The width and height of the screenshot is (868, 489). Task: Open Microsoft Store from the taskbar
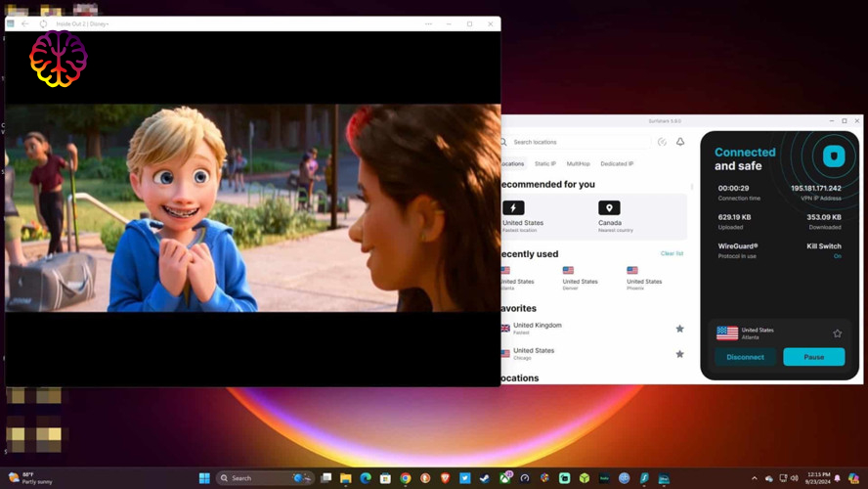[385, 478]
